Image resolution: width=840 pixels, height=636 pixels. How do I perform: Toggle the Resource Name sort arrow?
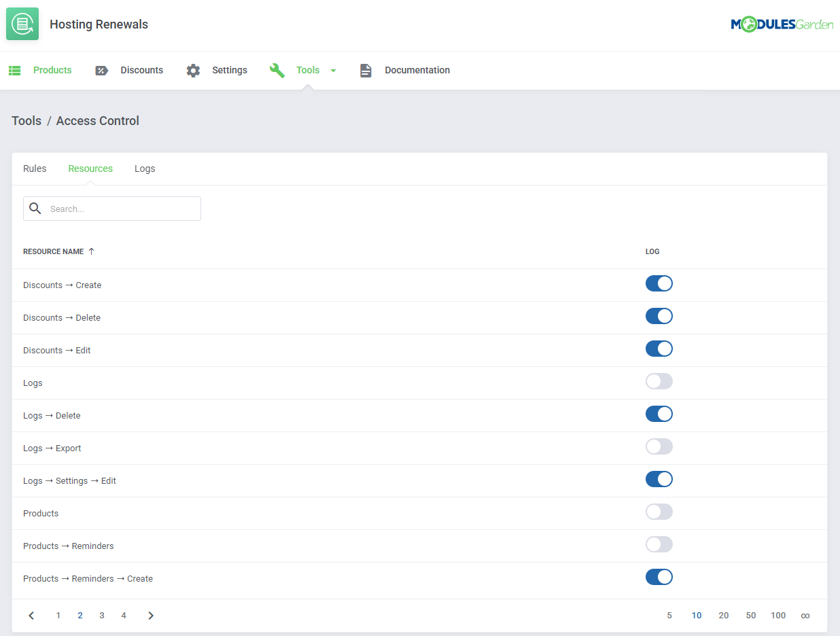pyautogui.click(x=91, y=251)
